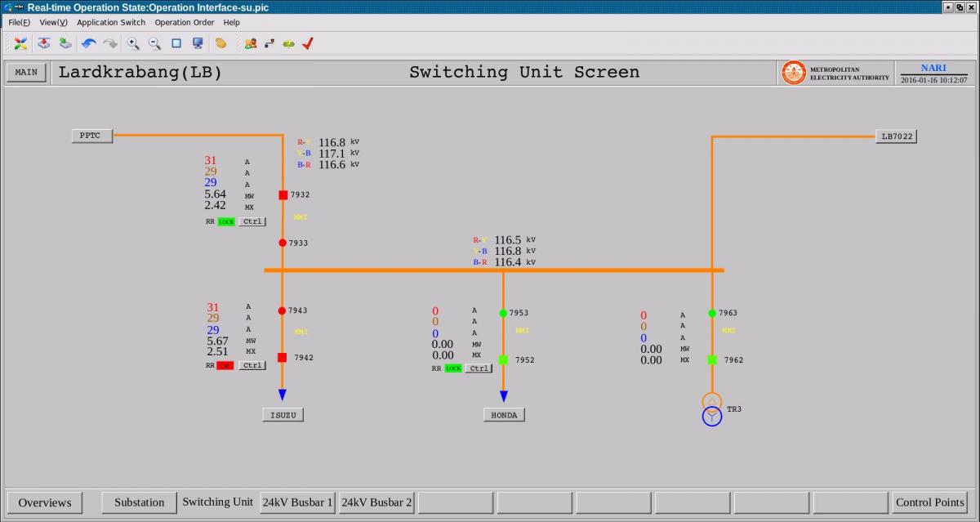Go to the 24kV Busbar 2 screen
Image resolution: width=980 pixels, height=522 pixels.
[x=376, y=502]
